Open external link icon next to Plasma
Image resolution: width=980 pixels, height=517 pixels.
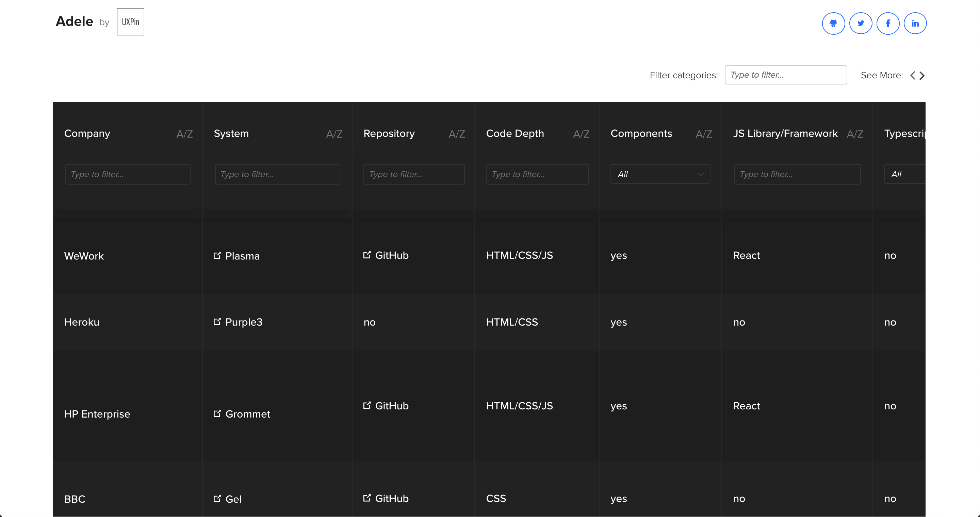click(217, 255)
